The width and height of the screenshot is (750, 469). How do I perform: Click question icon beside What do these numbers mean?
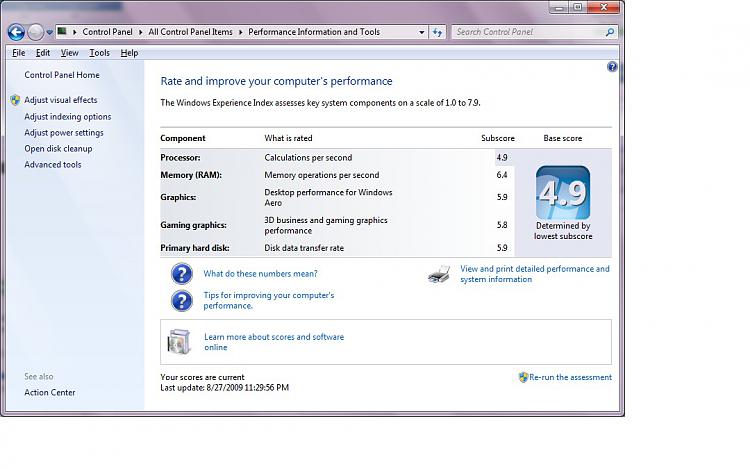pos(182,274)
